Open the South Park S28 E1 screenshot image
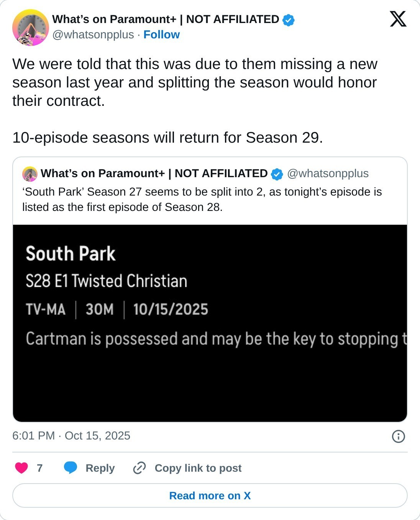 210,323
